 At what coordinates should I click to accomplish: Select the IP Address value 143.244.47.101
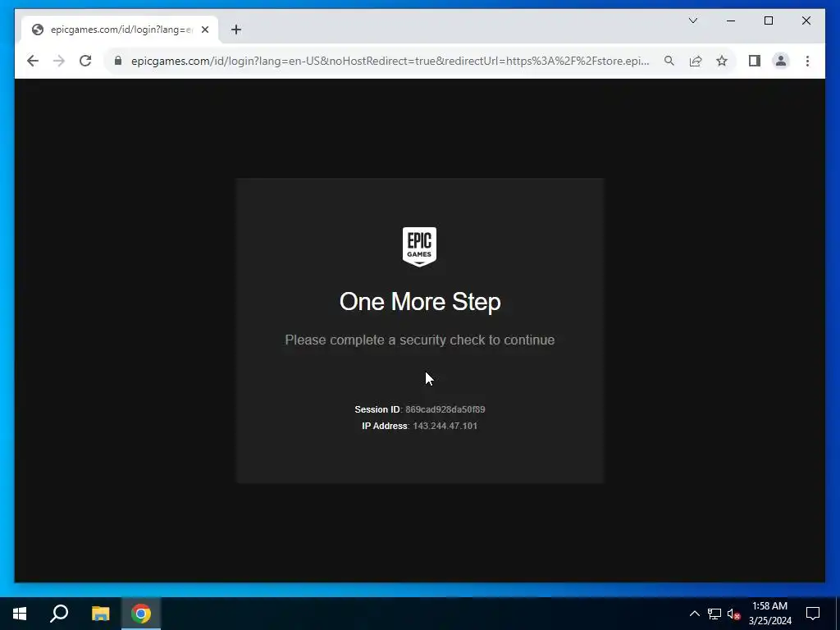(445, 426)
